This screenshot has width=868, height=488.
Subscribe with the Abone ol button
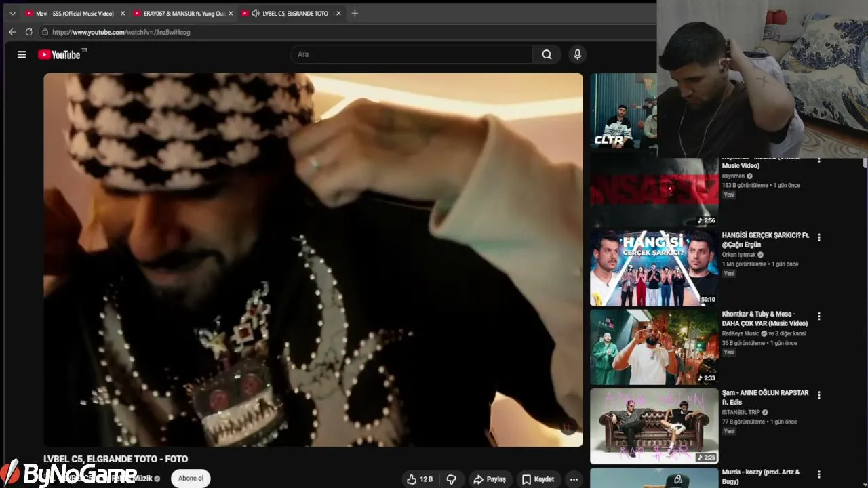tap(191, 479)
